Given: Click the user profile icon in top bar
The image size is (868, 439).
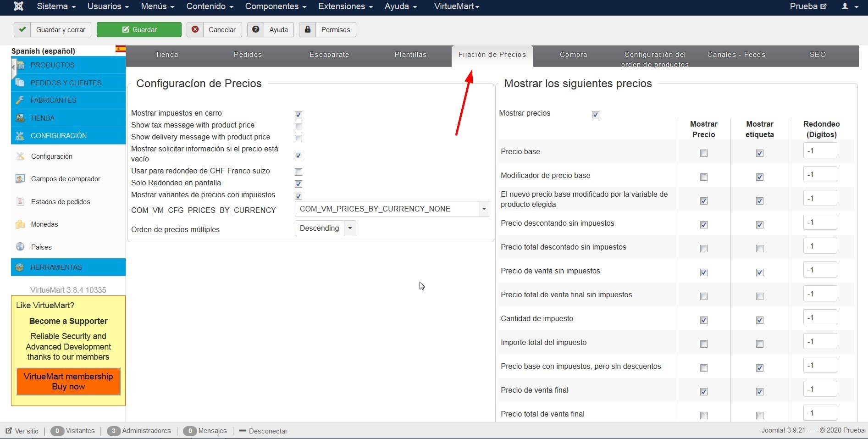Looking at the screenshot, I should coord(845,6).
